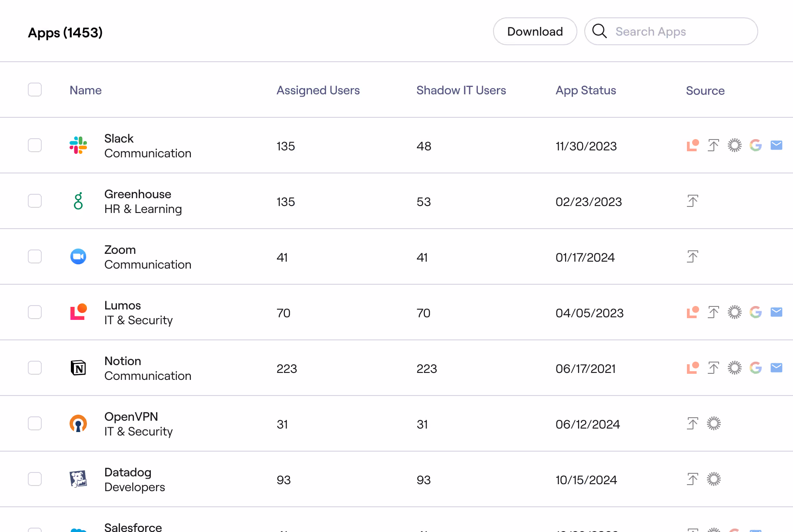Click the Greenhouse shadow IT count 53

point(423,202)
